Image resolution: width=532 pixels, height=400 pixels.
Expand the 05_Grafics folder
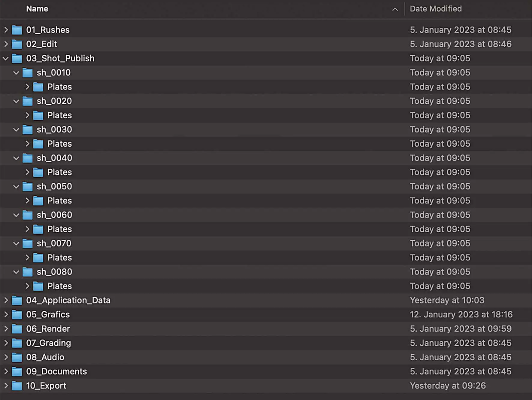6,315
